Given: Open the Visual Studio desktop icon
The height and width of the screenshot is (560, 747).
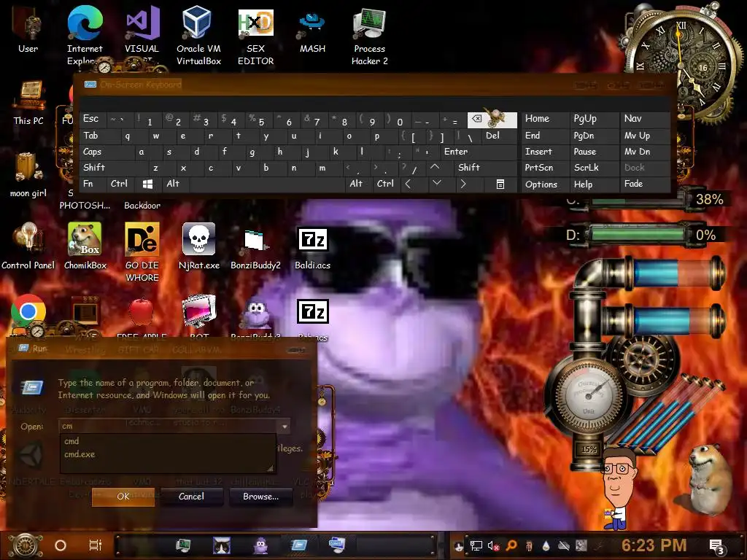Looking at the screenshot, I should coord(142,36).
